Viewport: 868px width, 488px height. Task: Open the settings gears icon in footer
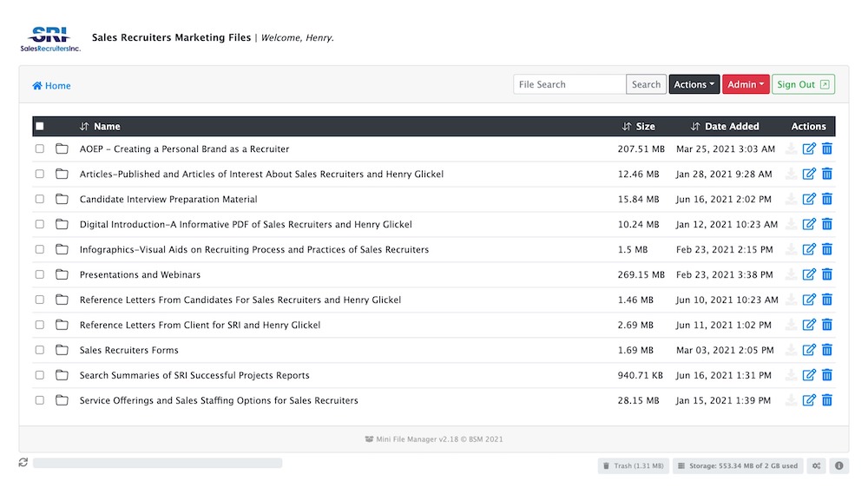click(817, 465)
